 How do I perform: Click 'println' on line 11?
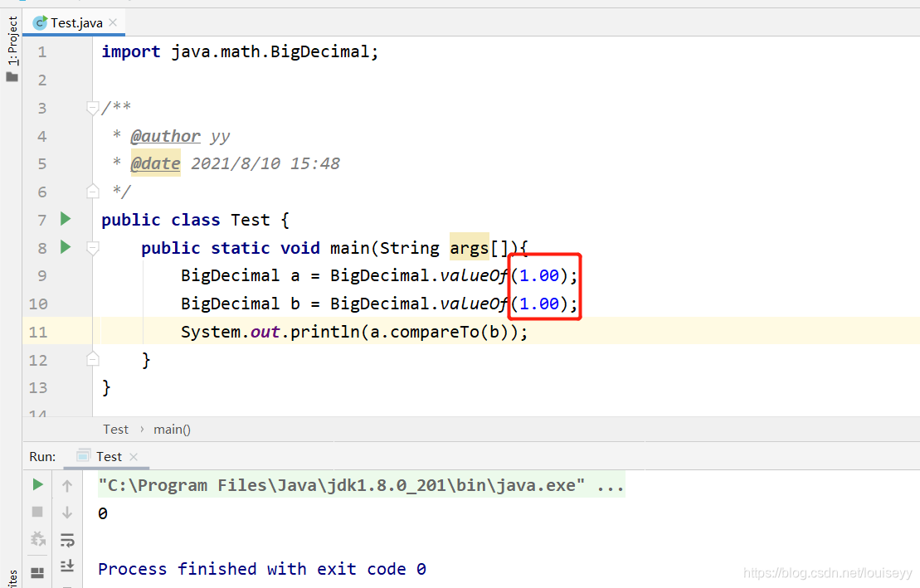click(325, 332)
